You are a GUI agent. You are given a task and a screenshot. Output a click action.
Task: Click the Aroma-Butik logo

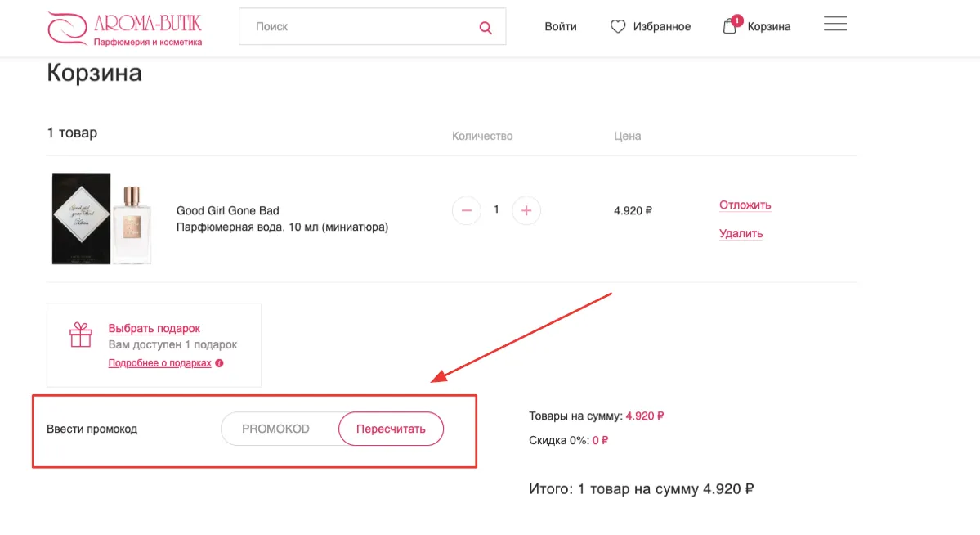point(125,29)
